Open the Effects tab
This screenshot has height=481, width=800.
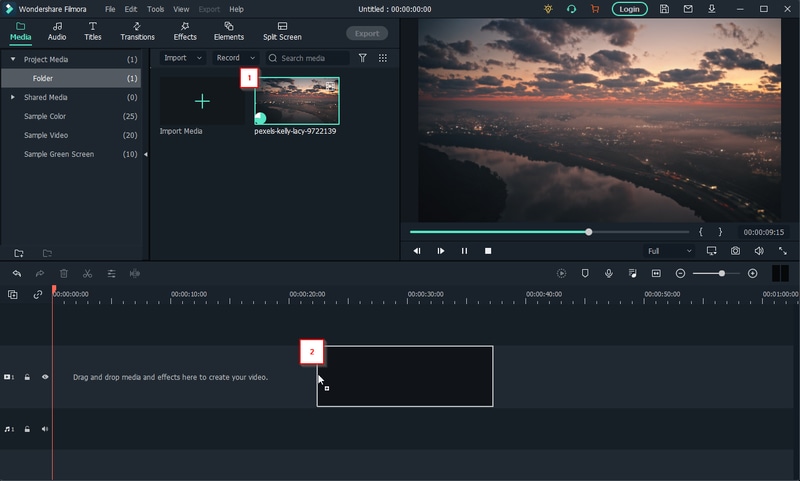(185, 31)
